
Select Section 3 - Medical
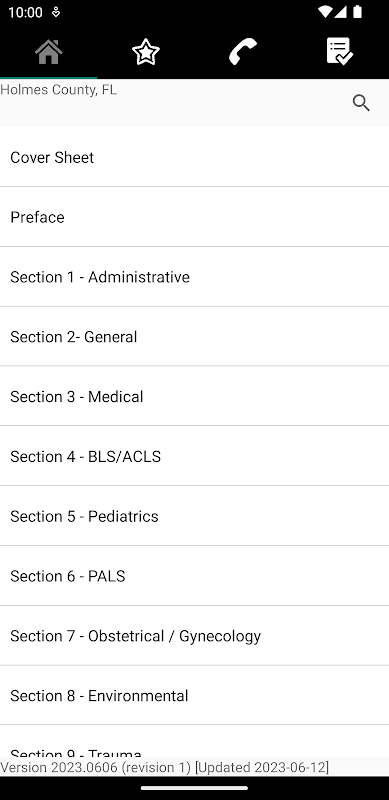pos(194,396)
